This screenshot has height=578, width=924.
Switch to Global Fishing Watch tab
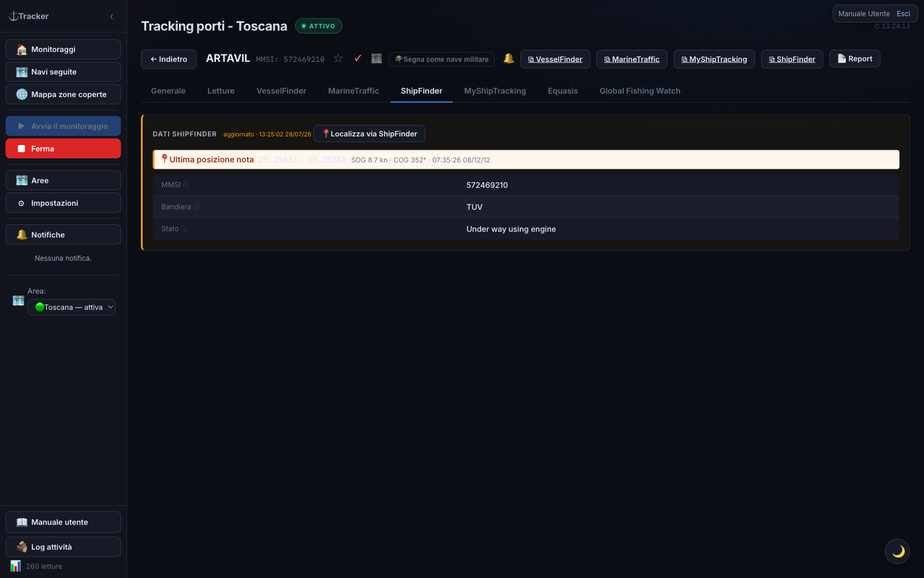(640, 91)
